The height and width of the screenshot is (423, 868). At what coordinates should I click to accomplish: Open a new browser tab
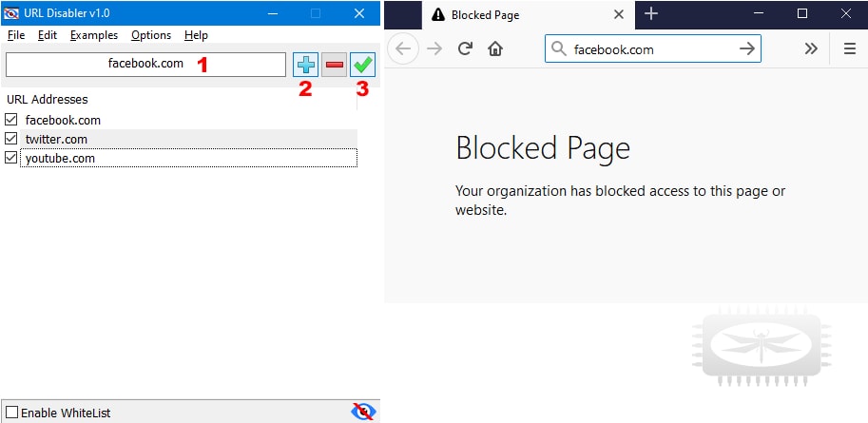tap(651, 14)
